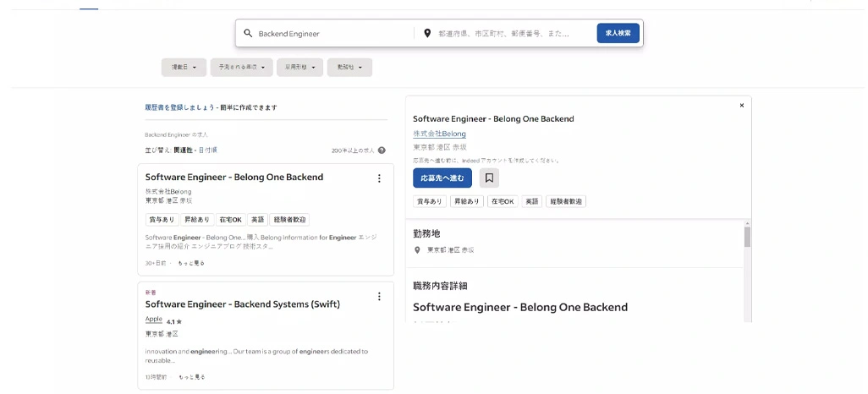This screenshot has width=868, height=394.
Task: Click the bottom Software Engineer - Belong One Backend heading
Action: click(520, 307)
